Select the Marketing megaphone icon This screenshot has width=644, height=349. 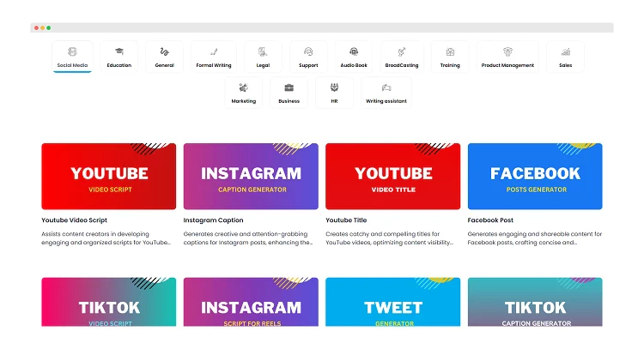[x=244, y=87]
